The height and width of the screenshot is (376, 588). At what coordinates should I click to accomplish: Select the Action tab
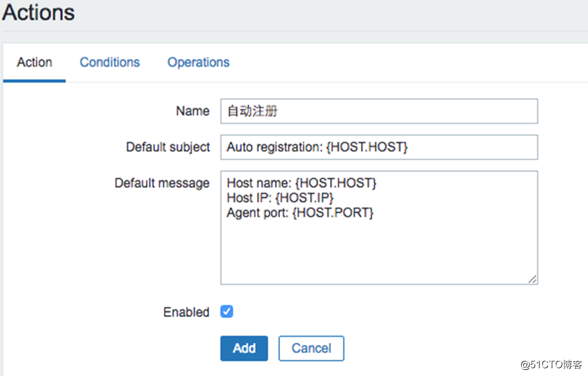(x=34, y=62)
